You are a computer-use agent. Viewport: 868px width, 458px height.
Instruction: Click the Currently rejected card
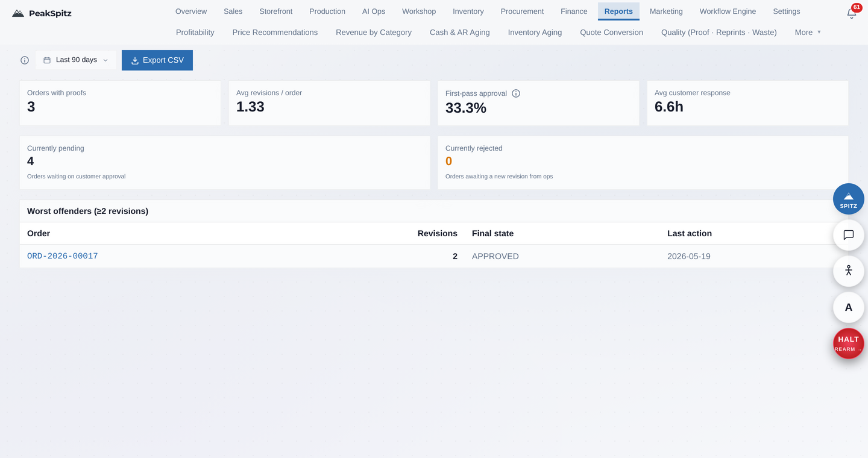(643, 163)
